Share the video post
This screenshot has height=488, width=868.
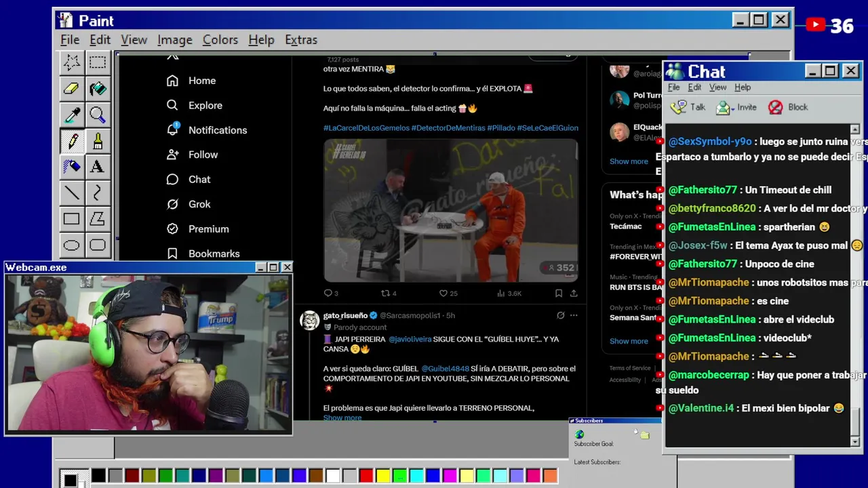pos(574,293)
